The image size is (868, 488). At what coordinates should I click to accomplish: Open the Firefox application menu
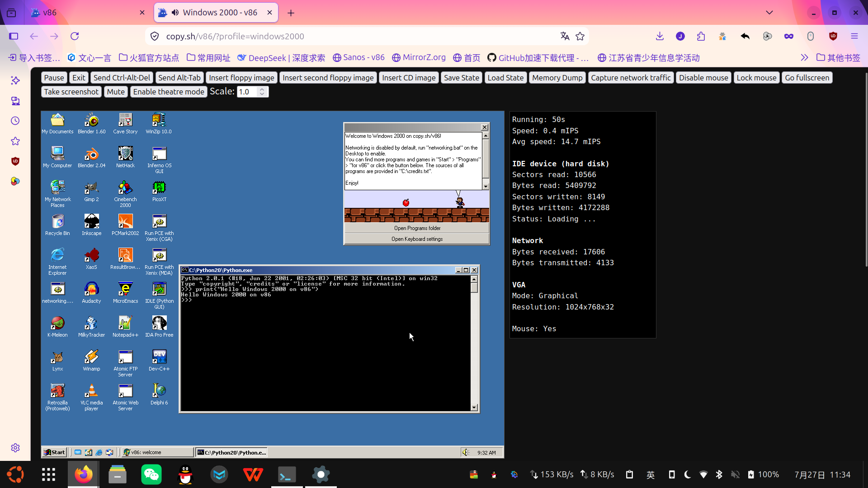click(854, 36)
